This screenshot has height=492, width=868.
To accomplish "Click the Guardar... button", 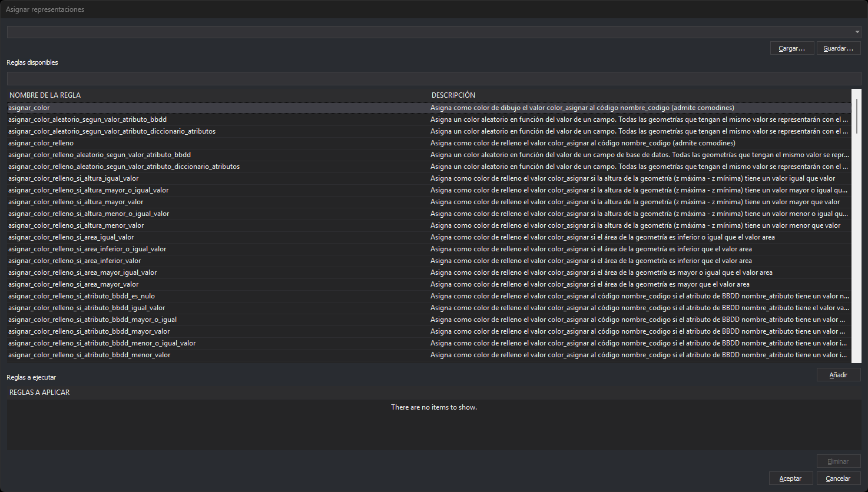I will pos(839,48).
